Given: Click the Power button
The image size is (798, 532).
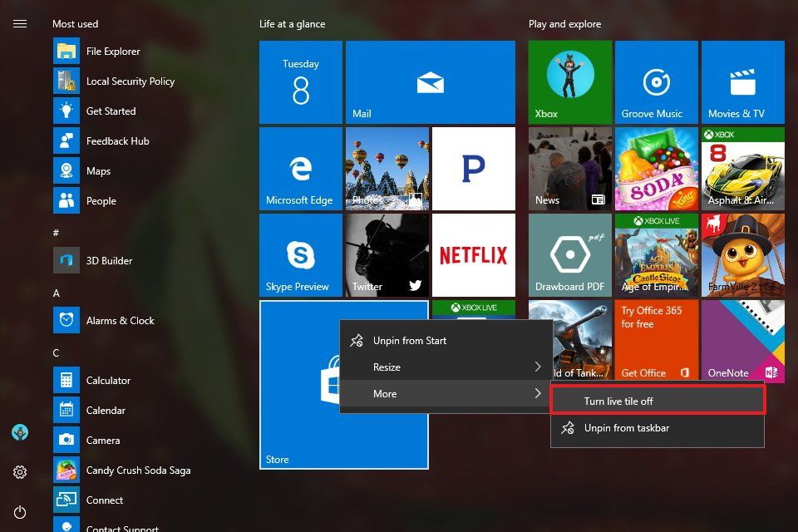Looking at the screenshot, I should click(x=20, y=512).
